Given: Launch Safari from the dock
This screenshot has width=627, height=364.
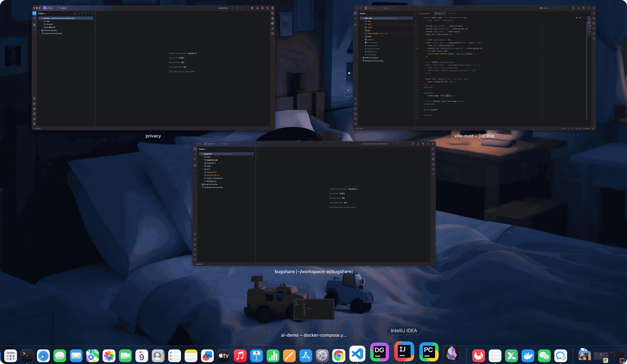Looking at the screenshot, I should tap(43, 356).
